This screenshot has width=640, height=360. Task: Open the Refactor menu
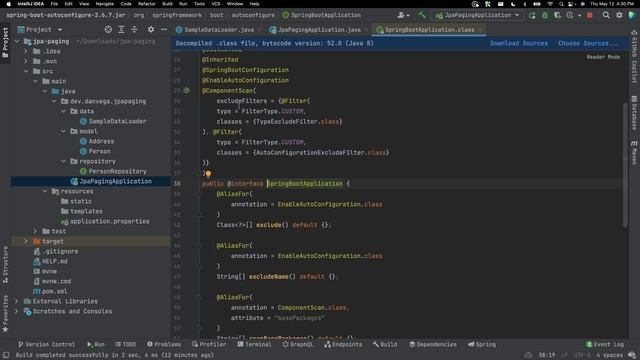147,4
